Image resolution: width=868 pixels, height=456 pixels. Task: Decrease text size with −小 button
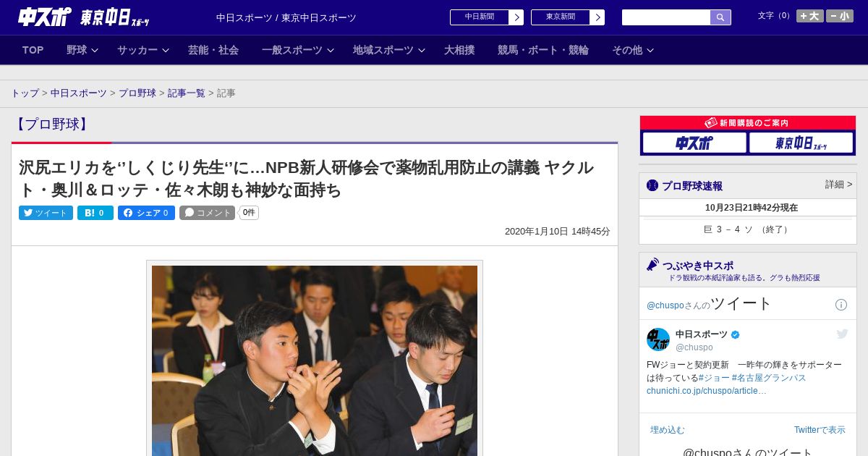tap(840, 16)
